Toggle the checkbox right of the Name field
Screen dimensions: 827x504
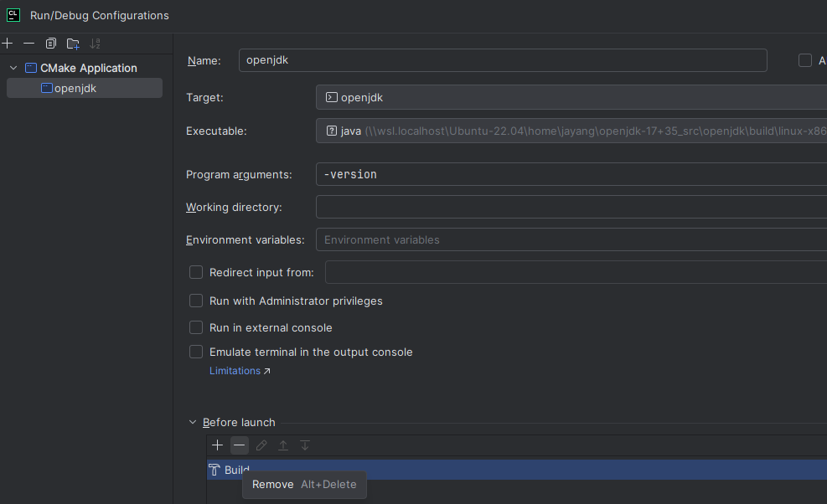[x=805, y=60]
